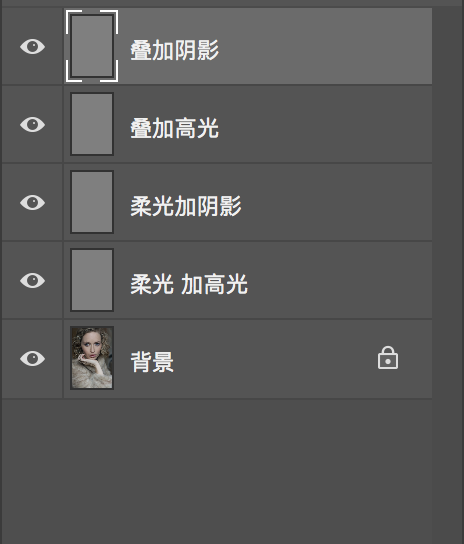Hide the 背景 layer with its eye icon
Screen dimensions: 464x544
[x=32, y=358]
